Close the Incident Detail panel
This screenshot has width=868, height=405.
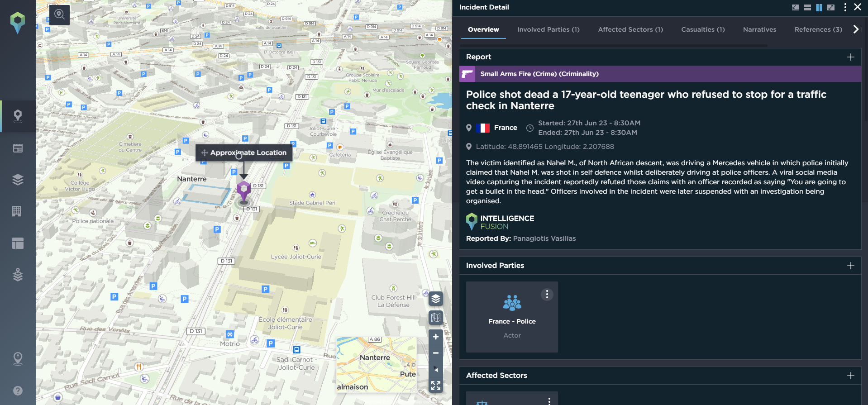[857, 7]
